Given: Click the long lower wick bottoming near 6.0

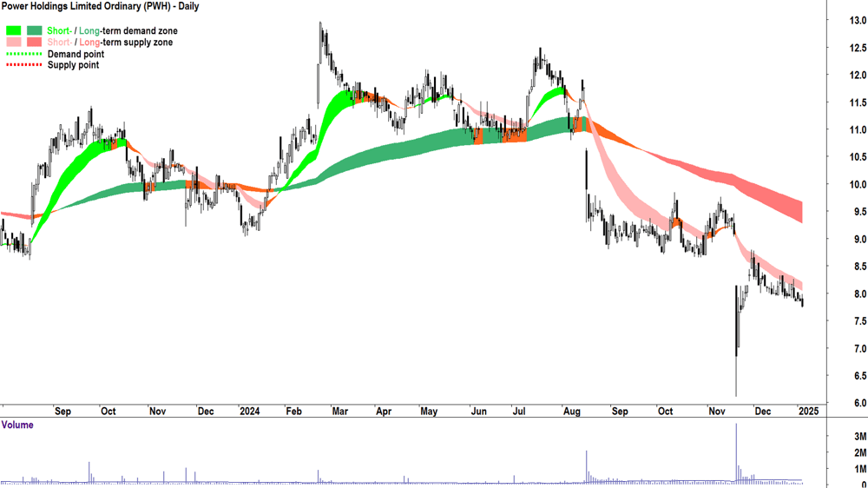Looking at the screenshot, I should 736,376.
